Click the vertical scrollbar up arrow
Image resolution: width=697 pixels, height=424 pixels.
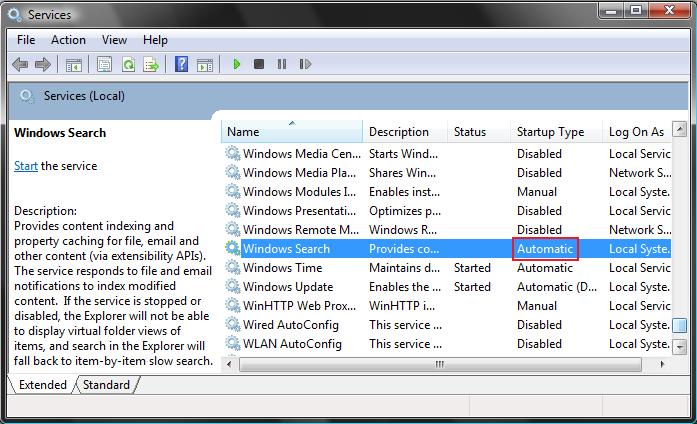[x=679, y=129]
